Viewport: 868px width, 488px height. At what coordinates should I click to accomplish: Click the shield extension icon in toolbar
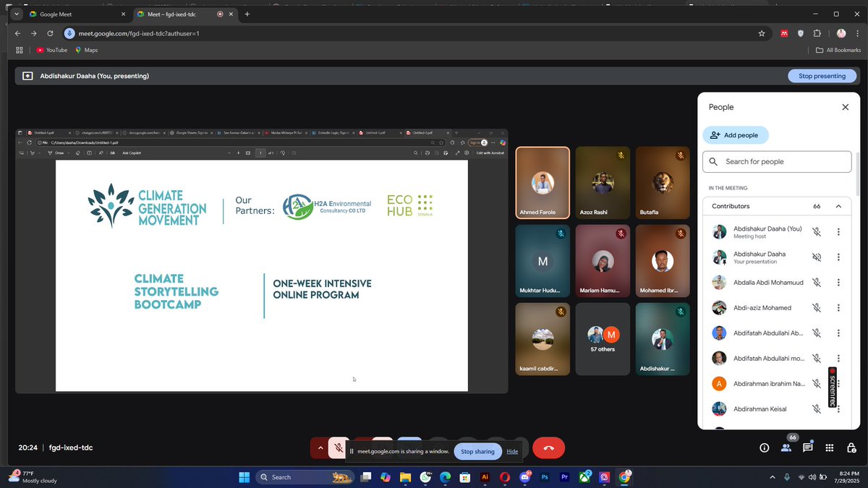click(x=801, y=33)
